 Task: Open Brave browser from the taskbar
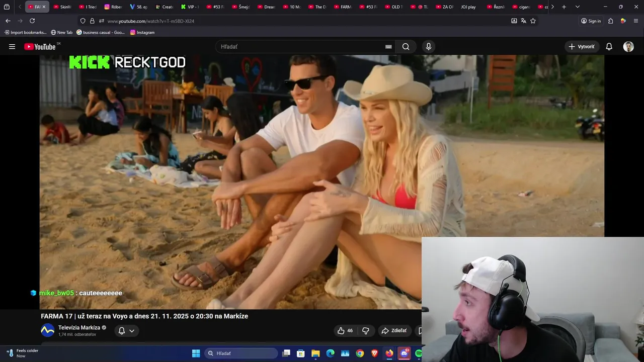tap(374, 353)
